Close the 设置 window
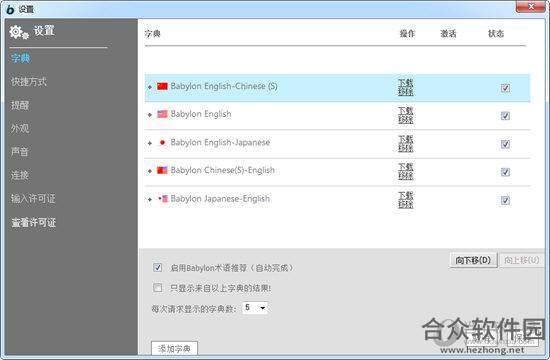 click(530, 7)
